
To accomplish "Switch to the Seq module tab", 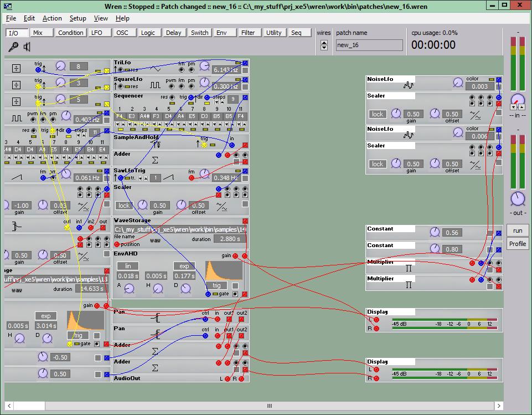I will pos(299,33).
